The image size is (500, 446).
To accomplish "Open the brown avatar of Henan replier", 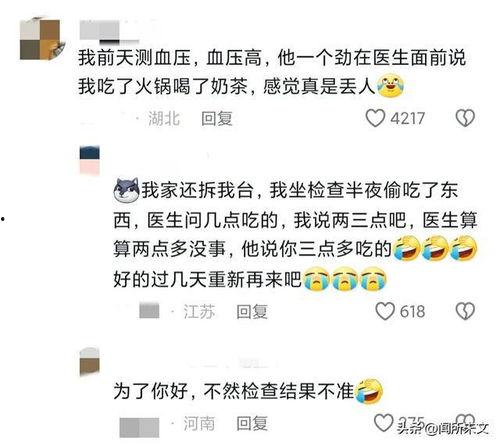I will click(x=90, y=362).
